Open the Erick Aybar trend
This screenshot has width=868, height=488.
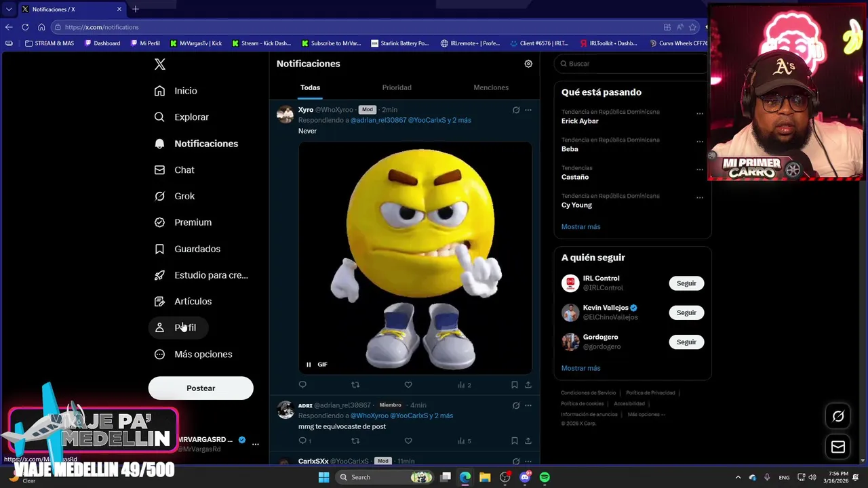[x=580, y=121]
